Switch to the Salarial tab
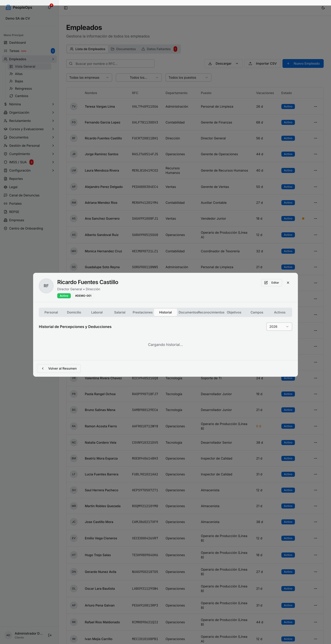 (x=120, y=312)
